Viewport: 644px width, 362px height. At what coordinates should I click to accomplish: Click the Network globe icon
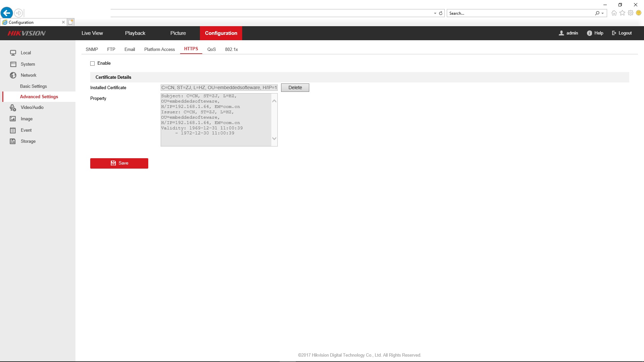click(13, 75)
